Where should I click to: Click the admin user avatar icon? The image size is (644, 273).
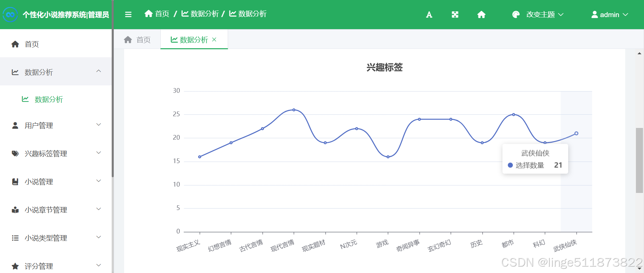[594, 14]
